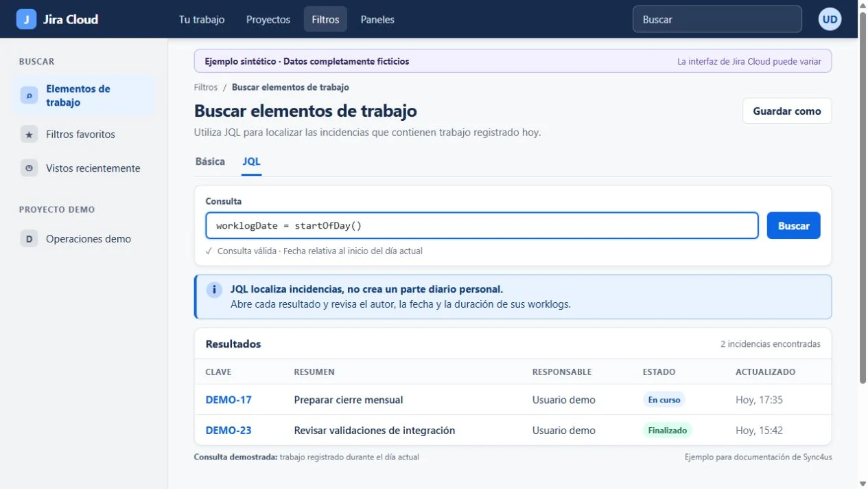Viewport: 868px width, 489px height.
Task: Click the Consulta válida status message
Action: pyautogui.click(x=314, y=251)
